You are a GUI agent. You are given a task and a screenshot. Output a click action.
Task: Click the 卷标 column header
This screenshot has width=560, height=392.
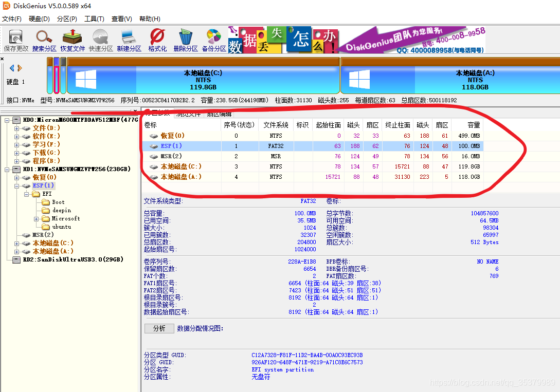182,125
